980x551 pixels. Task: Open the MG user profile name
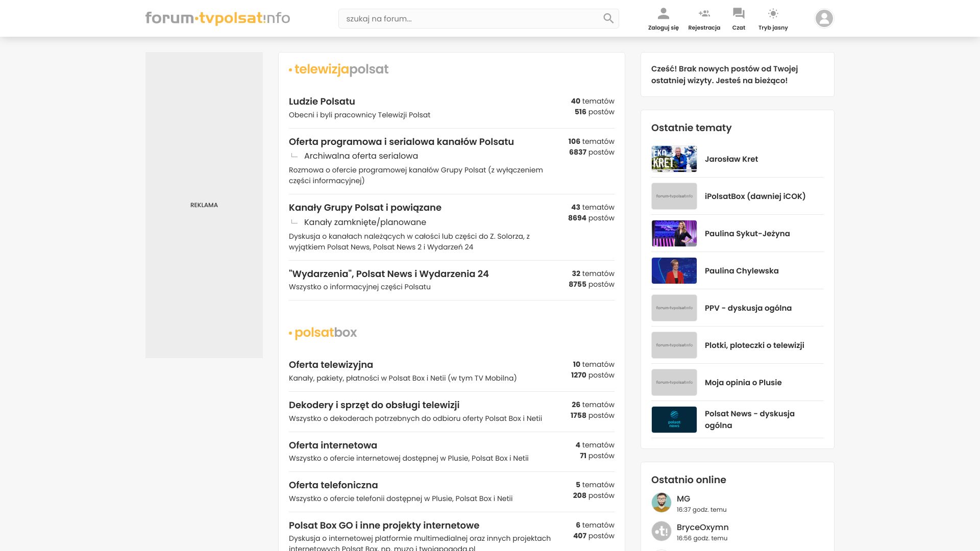[x=683, y=499]
